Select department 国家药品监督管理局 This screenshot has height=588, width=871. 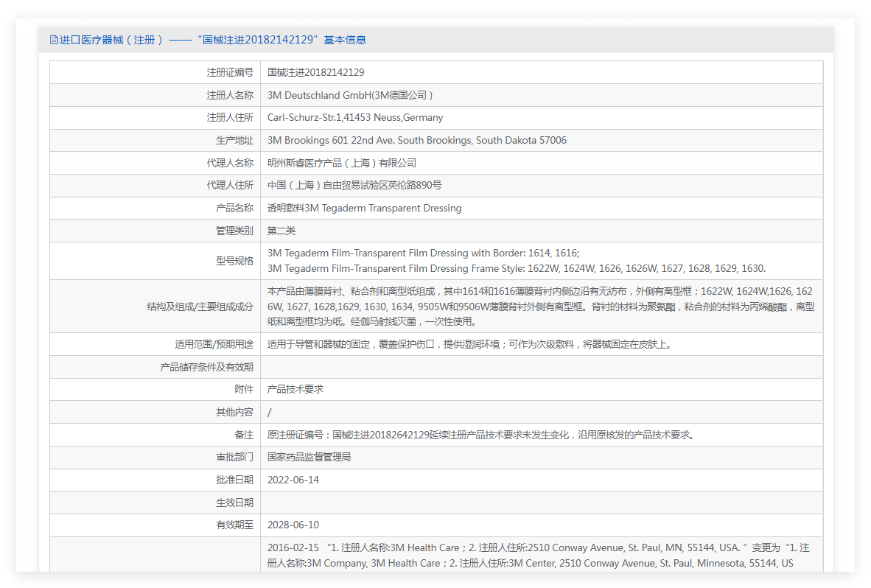[x=309, y=458]
